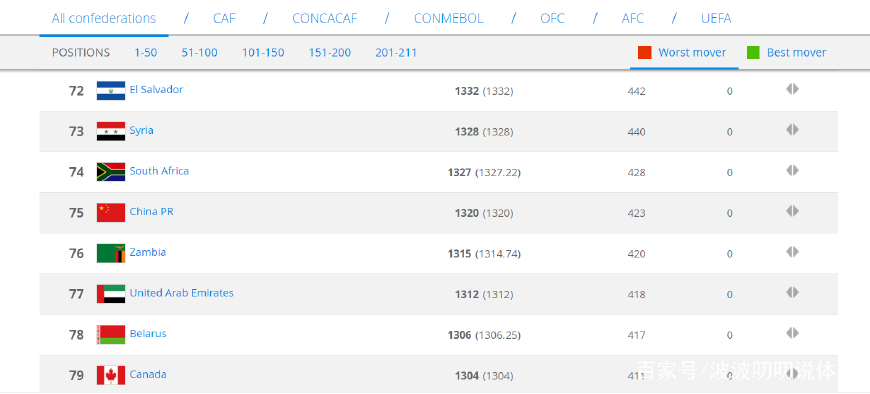The width and height of the screenshot is (870, 394).
Task: Click the POSITIONS label
Action: point(81,53)
